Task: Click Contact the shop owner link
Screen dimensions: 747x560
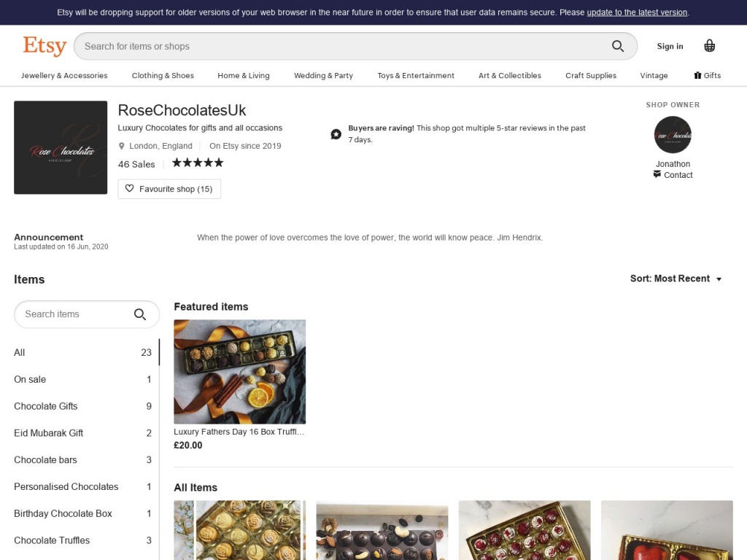Action: (x=678, y=175)
